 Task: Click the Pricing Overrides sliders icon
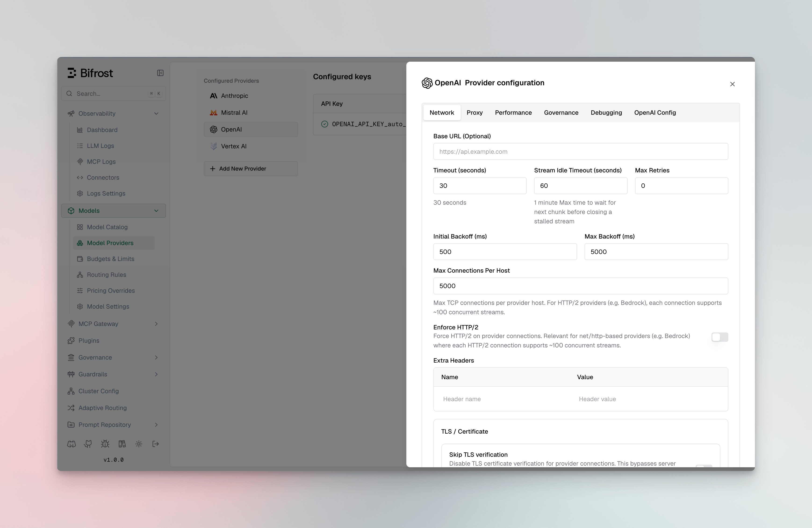coord(80,291)
